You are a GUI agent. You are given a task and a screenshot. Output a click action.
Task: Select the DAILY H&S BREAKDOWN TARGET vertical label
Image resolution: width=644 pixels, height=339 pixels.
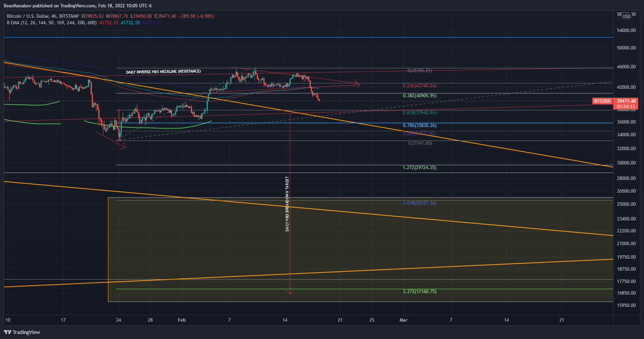[x=287, y=204]
